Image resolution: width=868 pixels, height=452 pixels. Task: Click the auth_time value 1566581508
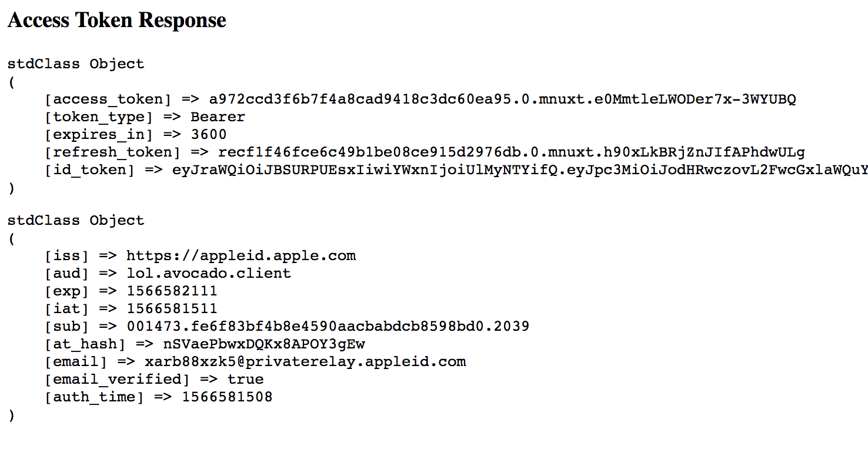pos(227,397)
